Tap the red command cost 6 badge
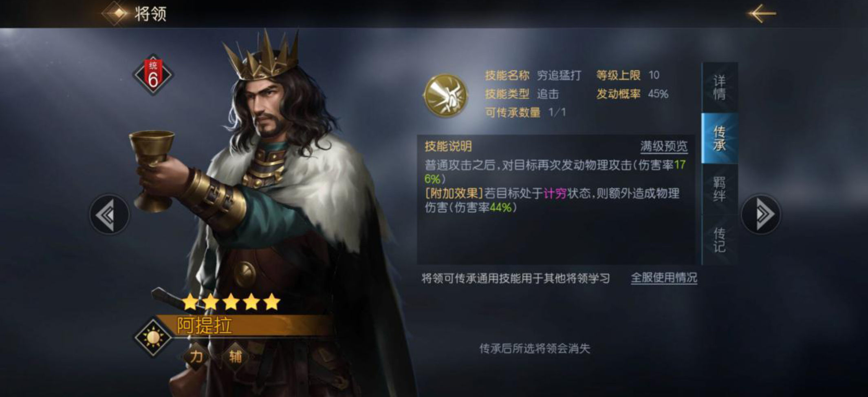 click(x=153, y=75)
